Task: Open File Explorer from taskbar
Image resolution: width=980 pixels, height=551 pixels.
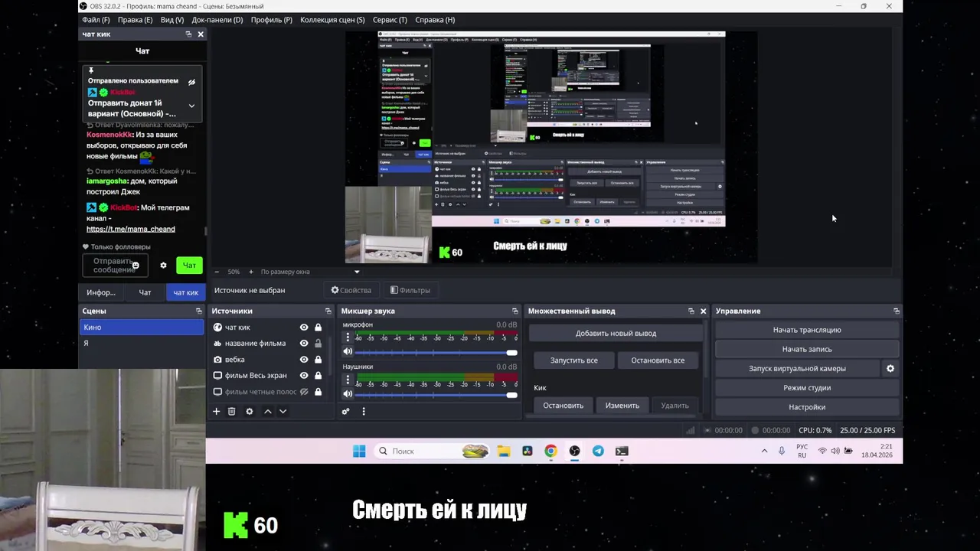Action: point(503,452)
